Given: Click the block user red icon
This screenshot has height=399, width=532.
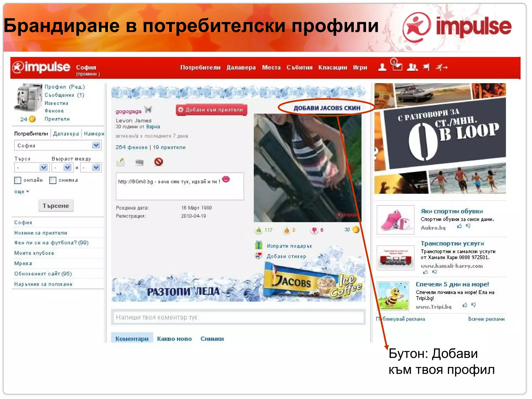Looking at the screenshot, I should [158, 162].
